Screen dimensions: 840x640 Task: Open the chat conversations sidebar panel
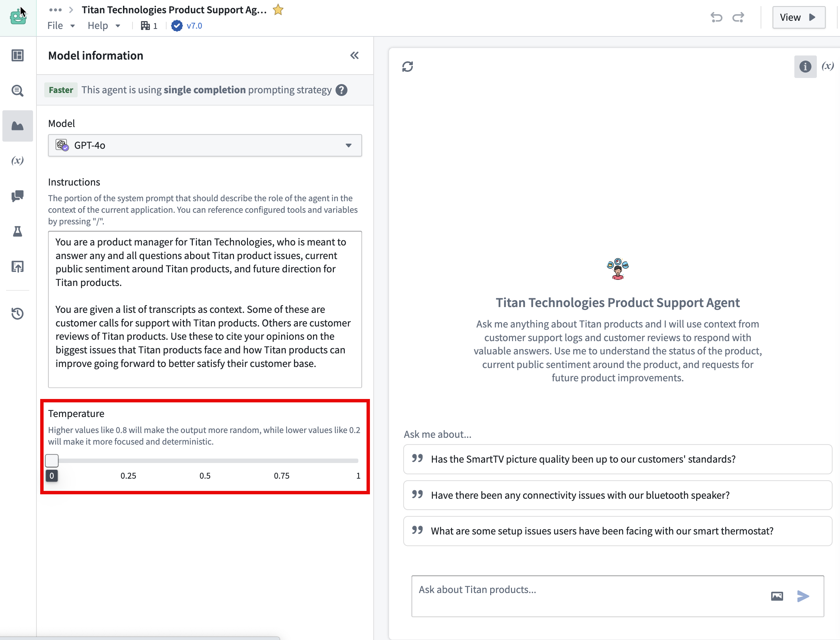17,196
